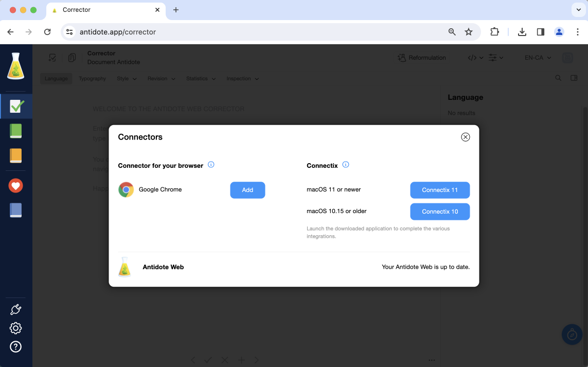Bookmark this page with star icon
Viewport: 588px width, 367px height.
(468, 32)
